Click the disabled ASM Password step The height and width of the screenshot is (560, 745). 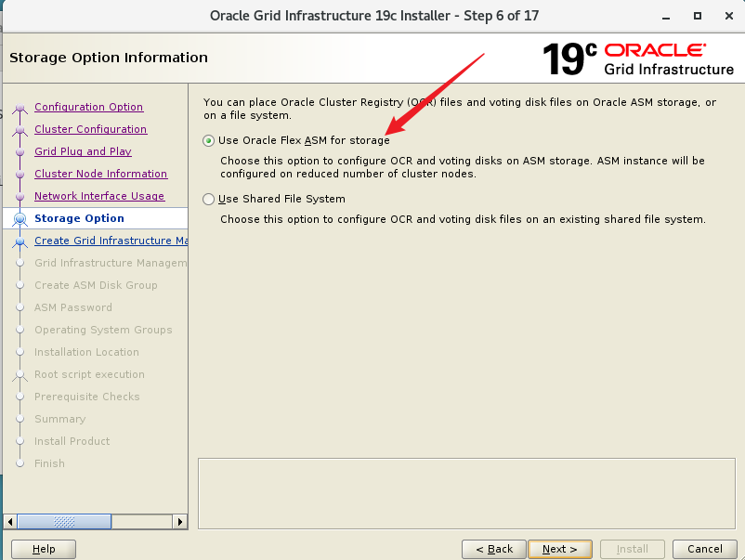(x=73, y=307)
